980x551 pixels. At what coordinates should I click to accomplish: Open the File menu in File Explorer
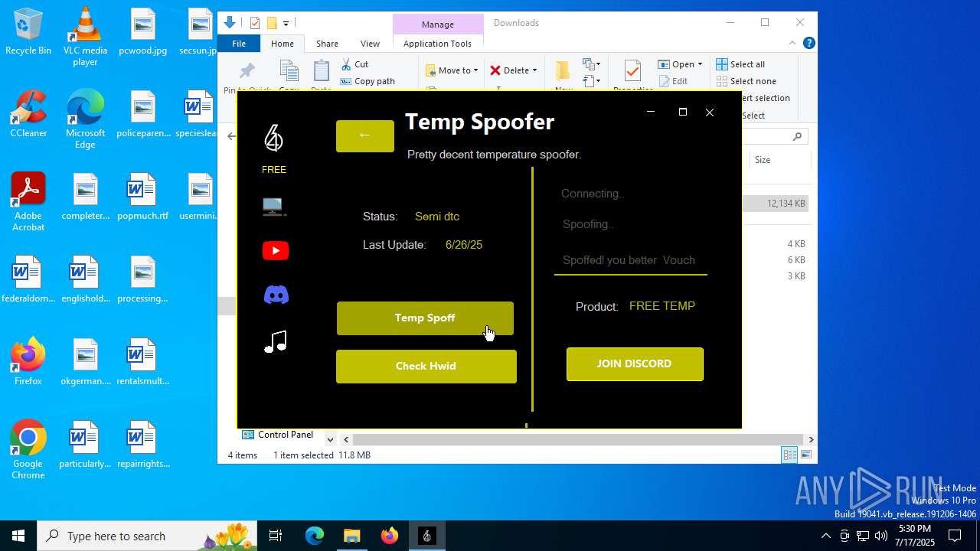pyautogui.click(x=239, y=44)
